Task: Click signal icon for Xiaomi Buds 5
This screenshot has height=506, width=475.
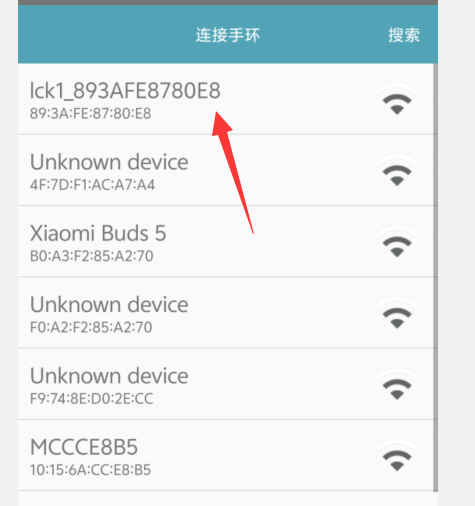Action: [x=397, y=242]
